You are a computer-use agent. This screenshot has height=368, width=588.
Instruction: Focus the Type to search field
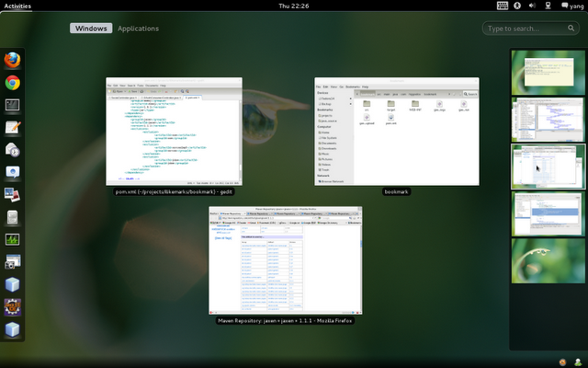coord(531,29)
